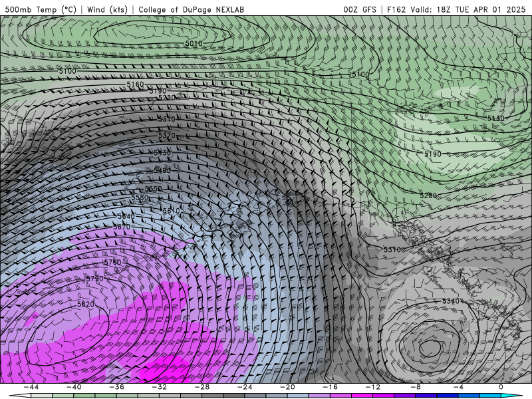Click the "500mb Temp (°C)" title text

(x=41, y=9)
